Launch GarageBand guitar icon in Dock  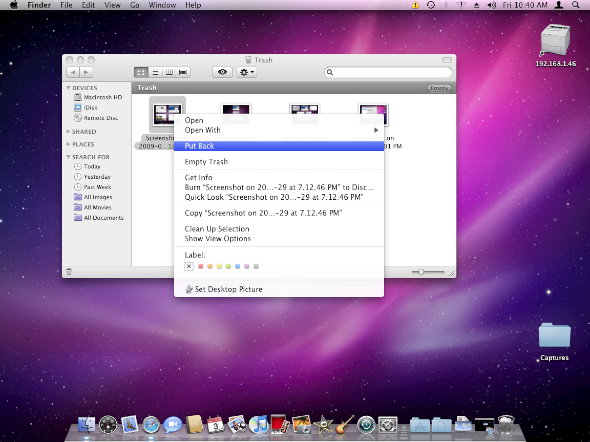tap(345, 425)
